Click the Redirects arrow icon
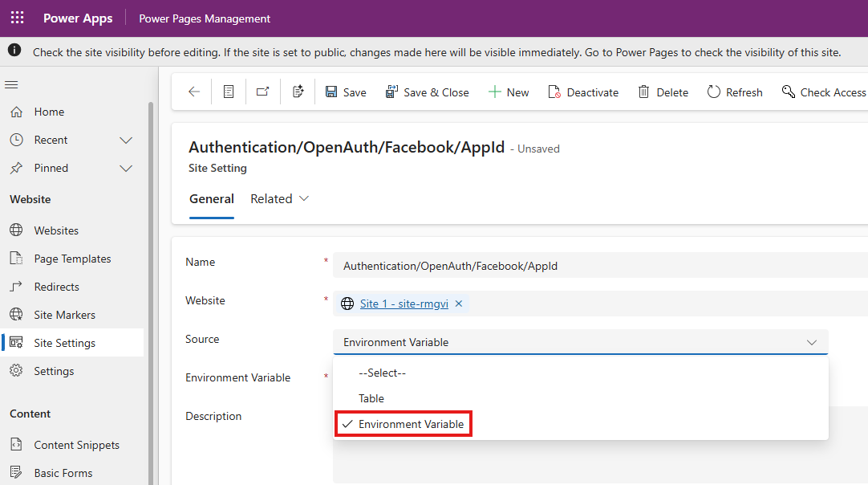The width and height of the screenshot is (868, 485). (17, 287)
